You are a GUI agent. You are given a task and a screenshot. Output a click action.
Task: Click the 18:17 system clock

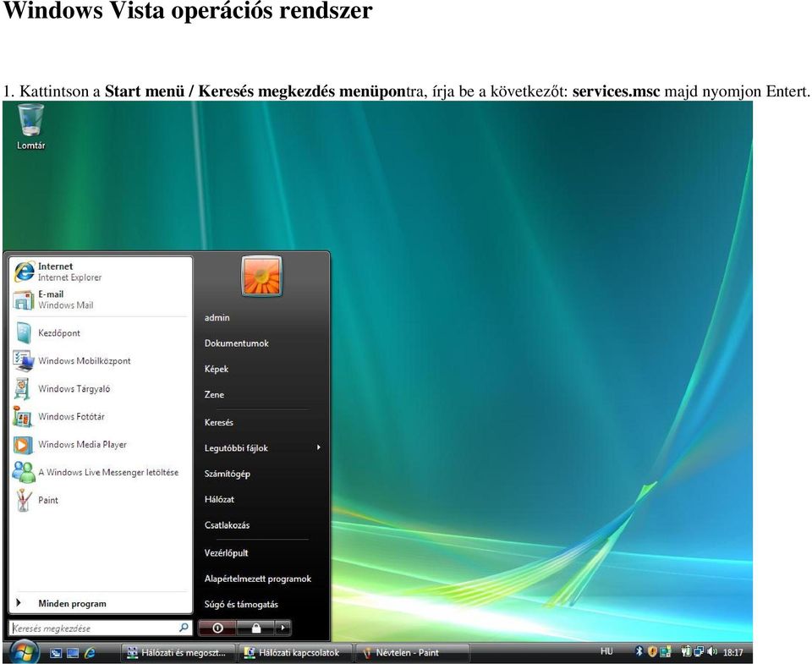(x=732, y=653)
